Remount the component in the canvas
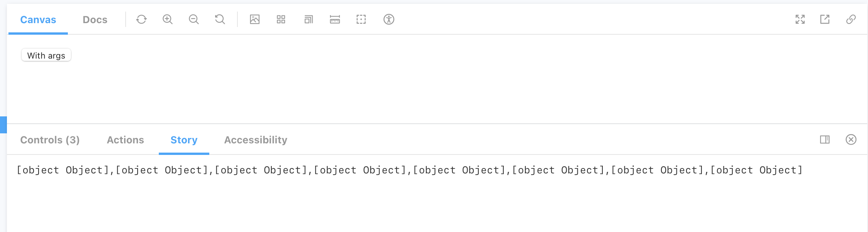 pyautogui.click(x=141, y=19)
